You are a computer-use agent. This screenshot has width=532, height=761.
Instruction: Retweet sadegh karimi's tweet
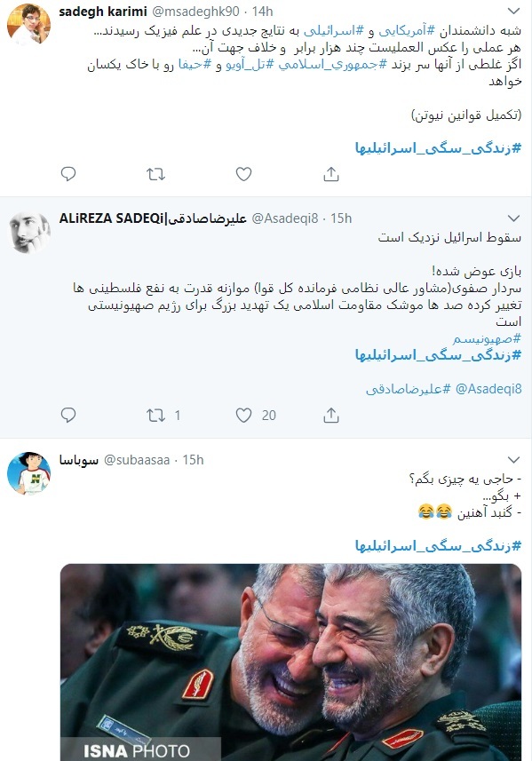[155, 174]
